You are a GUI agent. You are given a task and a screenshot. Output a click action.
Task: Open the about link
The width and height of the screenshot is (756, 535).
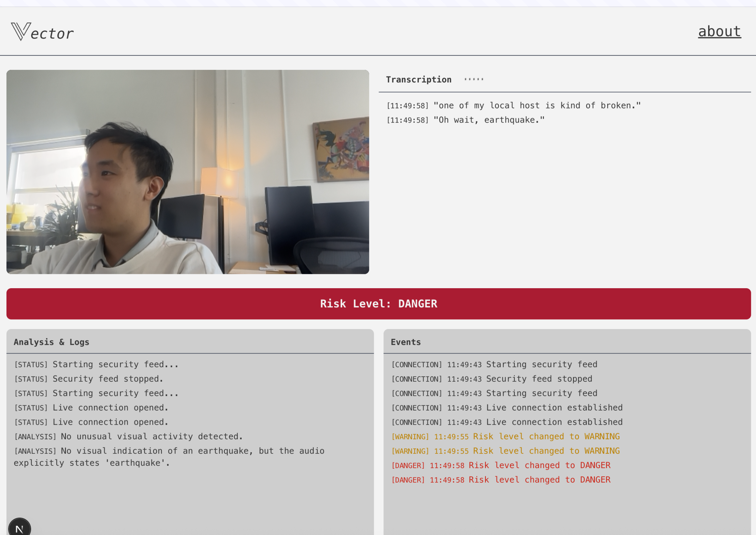(719, 32)
